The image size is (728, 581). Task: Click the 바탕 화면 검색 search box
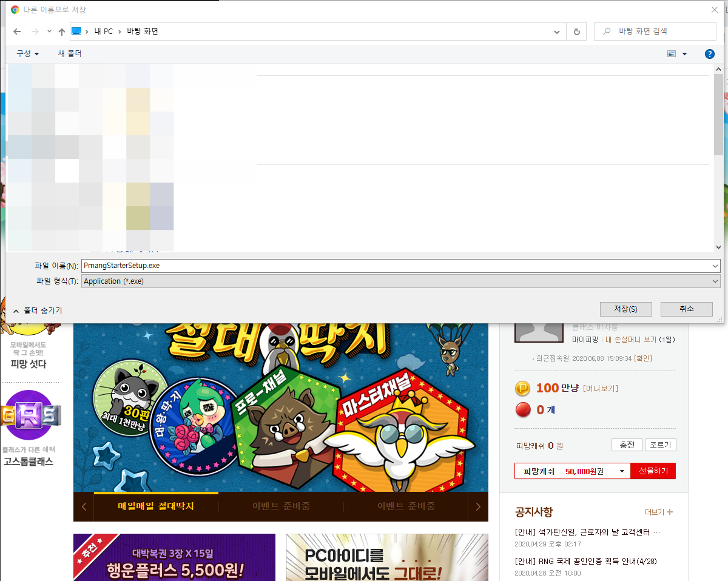(655, 32)
